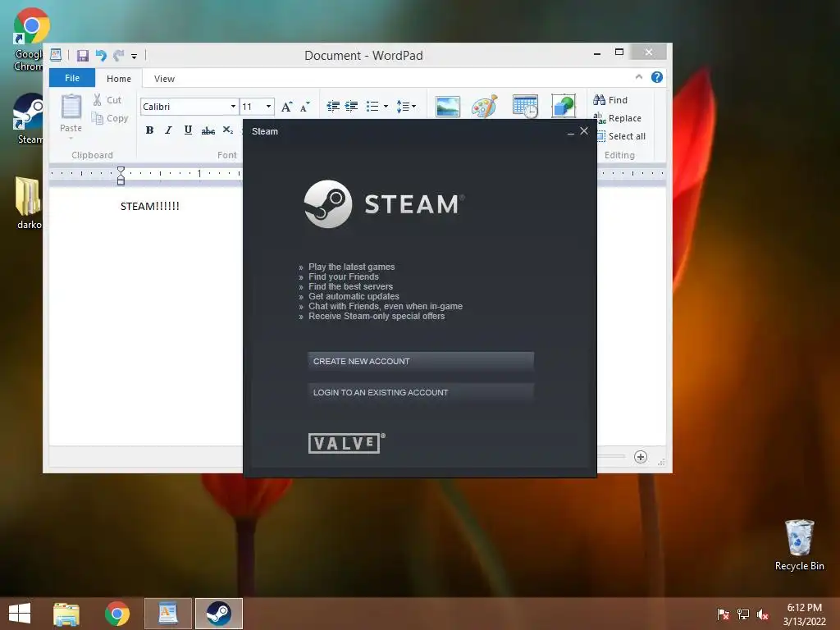Click the Chrome taskbar icon

click(116, 614)
